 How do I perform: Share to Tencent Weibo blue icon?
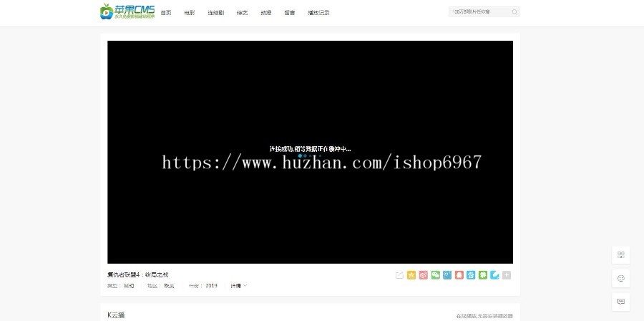[447, 275]
